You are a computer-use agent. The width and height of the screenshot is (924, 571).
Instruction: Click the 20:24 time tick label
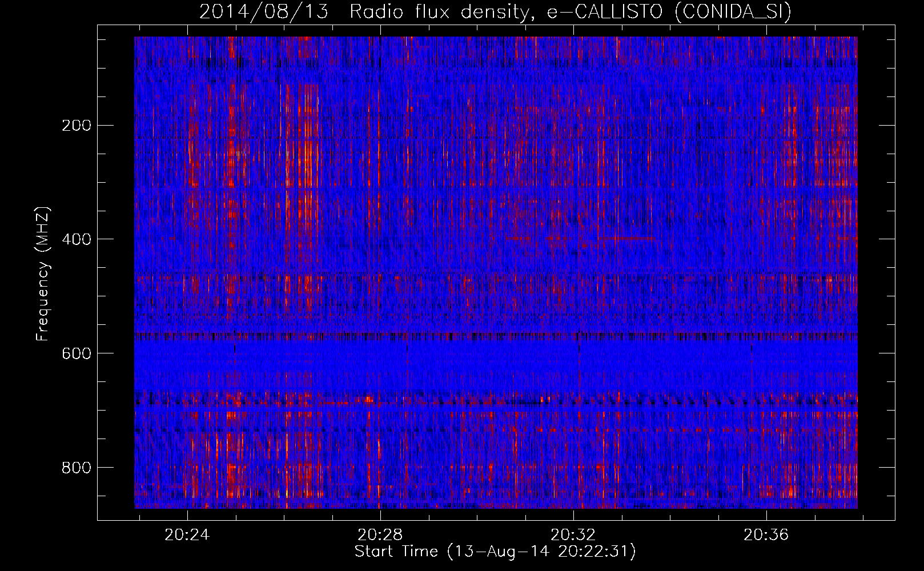(x=187, y=534)
